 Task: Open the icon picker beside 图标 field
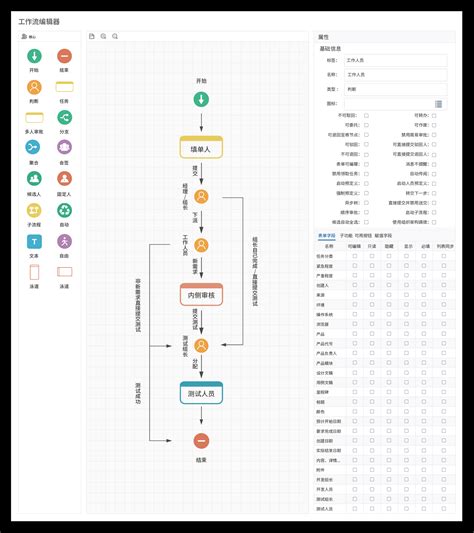(439, 104)
